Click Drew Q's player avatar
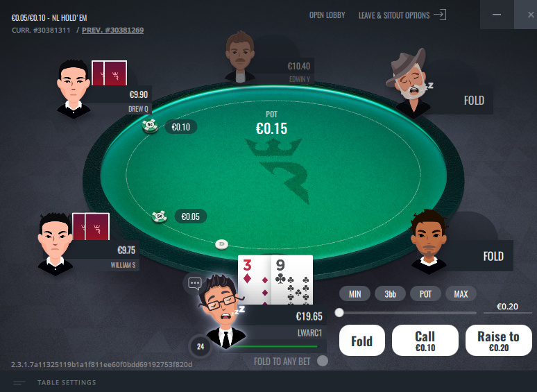The height and width of the screenshot is (392, 537). point(74,89)
